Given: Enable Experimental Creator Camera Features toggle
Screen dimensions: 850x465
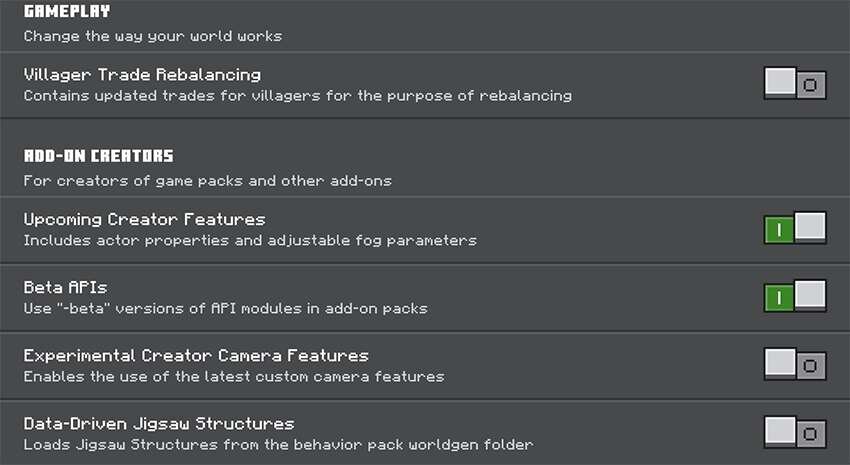Looking at the screenshot, I should 795,365.
